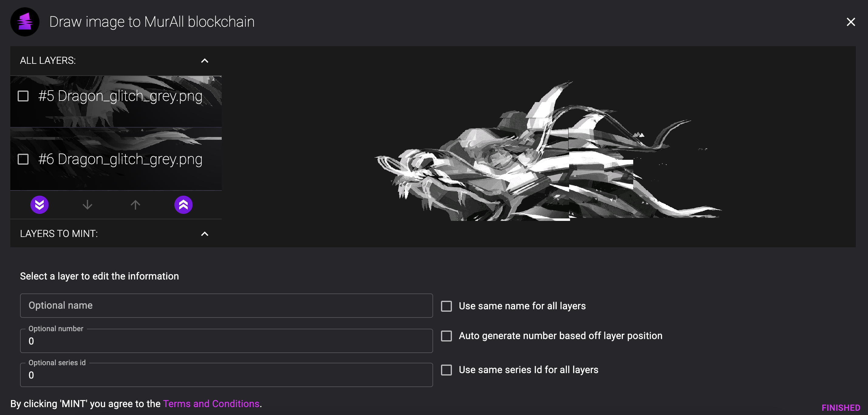
Task: Enable Use same series Id for all layers
Action: point(446,370)
